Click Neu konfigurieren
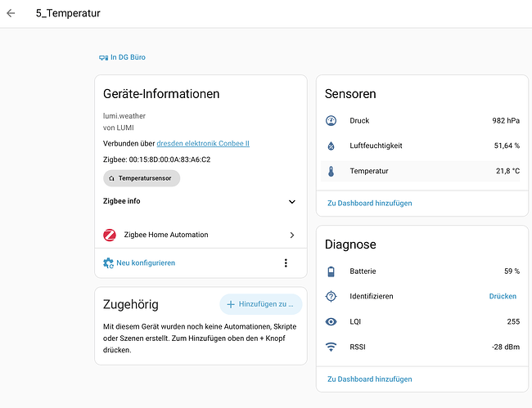 [x=139, y=263]
